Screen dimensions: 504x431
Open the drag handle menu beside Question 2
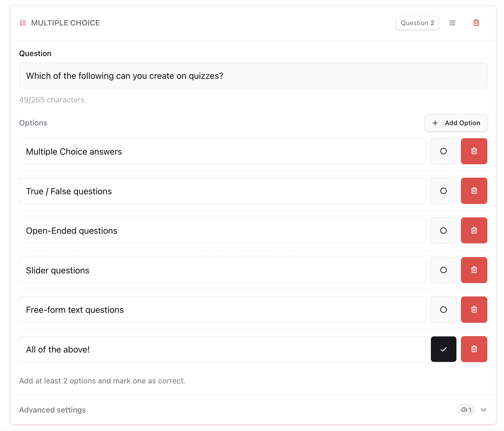(x=452, y=23)
